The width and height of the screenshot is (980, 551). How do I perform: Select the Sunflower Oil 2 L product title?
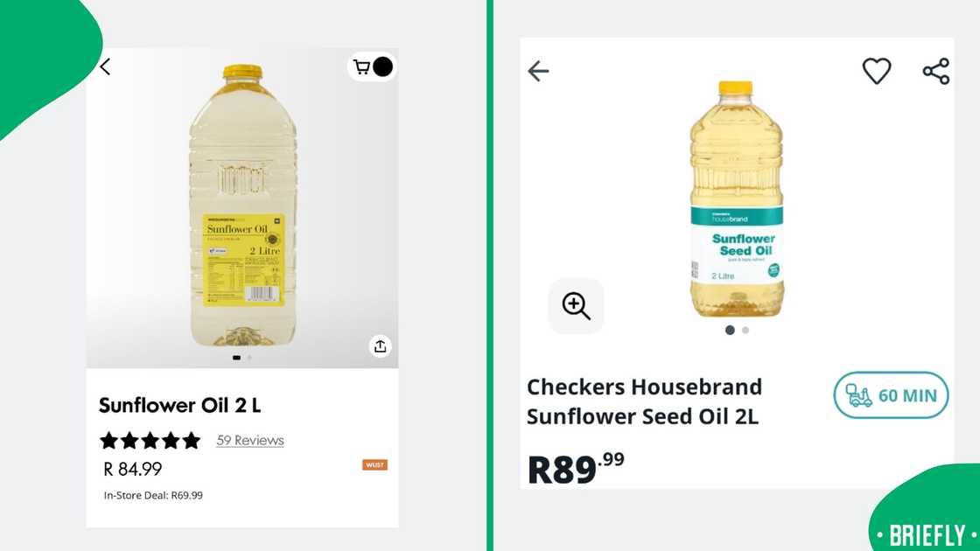[x=178, y=405]
